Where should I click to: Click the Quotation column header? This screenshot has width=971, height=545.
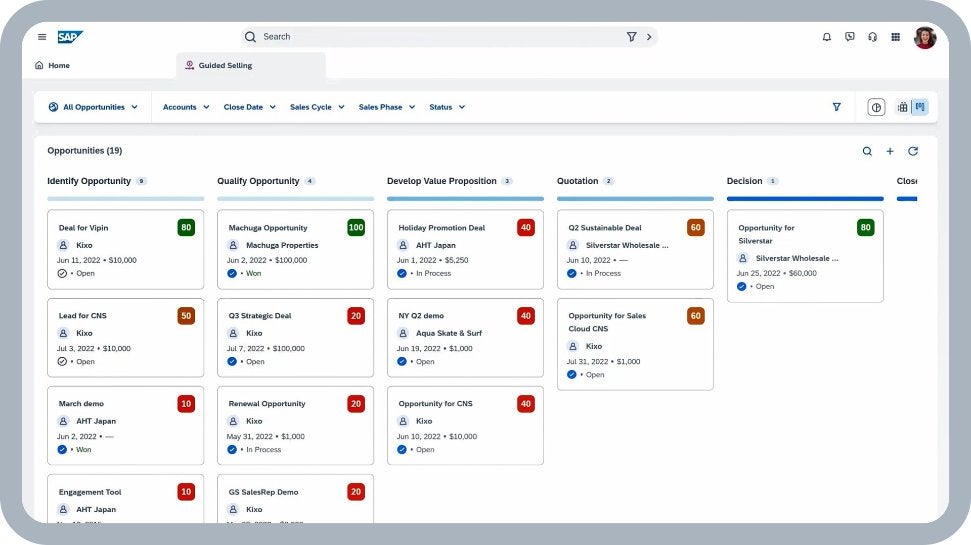click(x=577, y=181)
